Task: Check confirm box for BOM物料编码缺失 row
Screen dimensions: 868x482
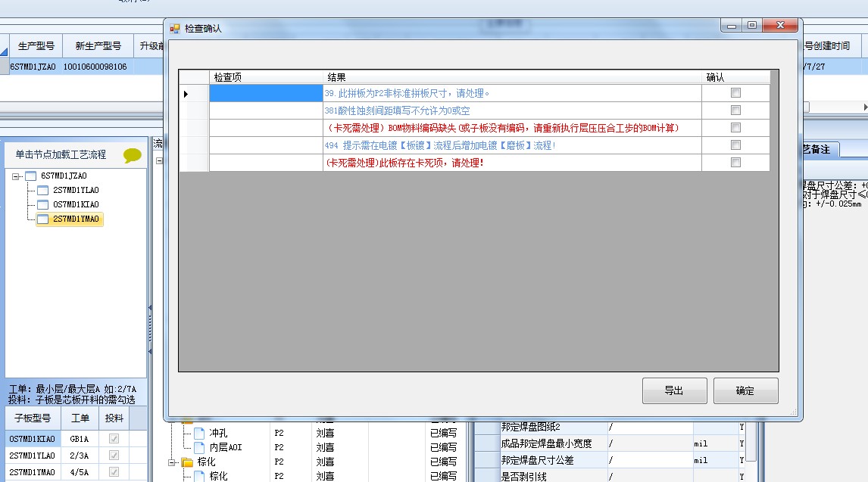Action: pyautogui.click(x=735, y=128)
